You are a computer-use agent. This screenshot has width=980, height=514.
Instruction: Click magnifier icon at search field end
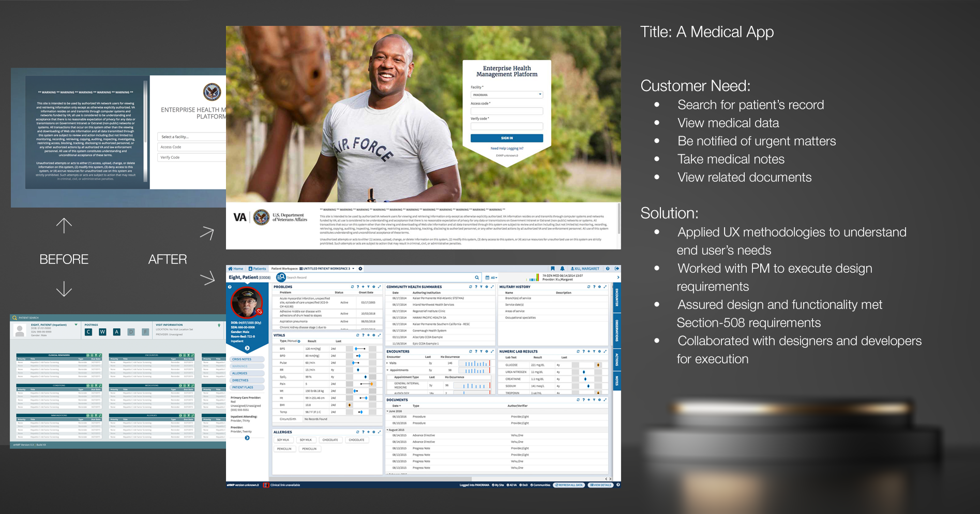coord(477,277)
